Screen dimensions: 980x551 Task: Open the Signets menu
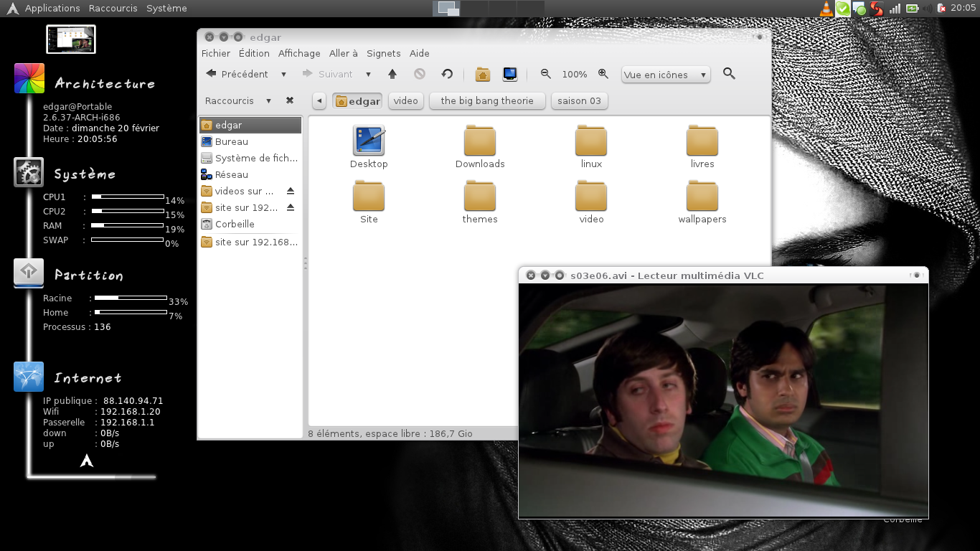click(x=384, y=53)
